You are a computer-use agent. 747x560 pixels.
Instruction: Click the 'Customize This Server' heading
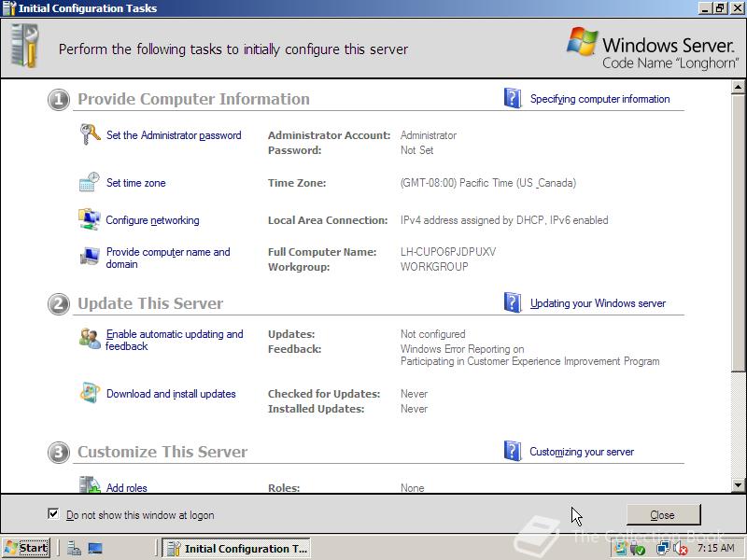(162, 452)
